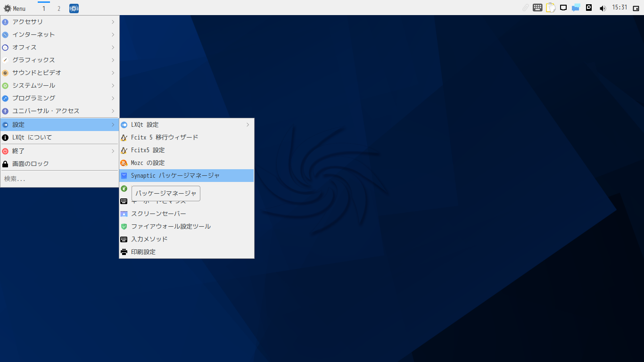Click the blue swirl app icon in the taskbar
The height and width of the screenshot is (362, 644).
pyautogui.click(x=74, y=8)
